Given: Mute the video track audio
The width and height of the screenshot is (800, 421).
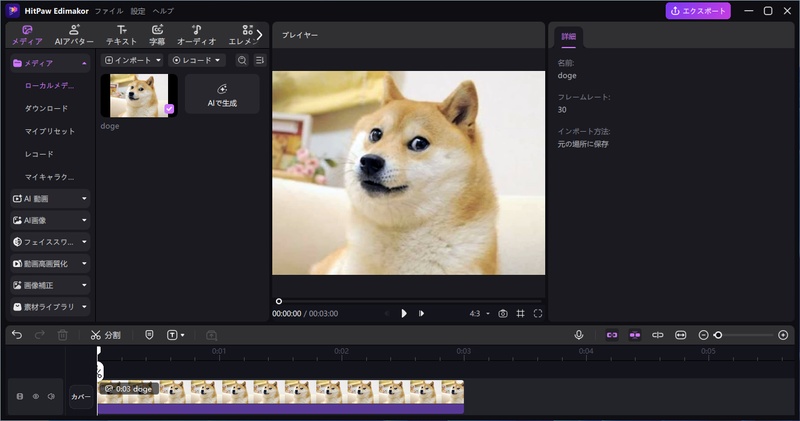Looking at the screenshot, I should [x=51, y=396].
